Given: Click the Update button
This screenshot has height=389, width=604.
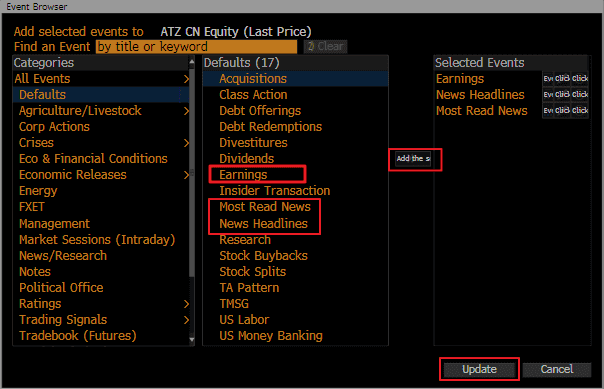Looking at the screenshot, I should point(479,369).
